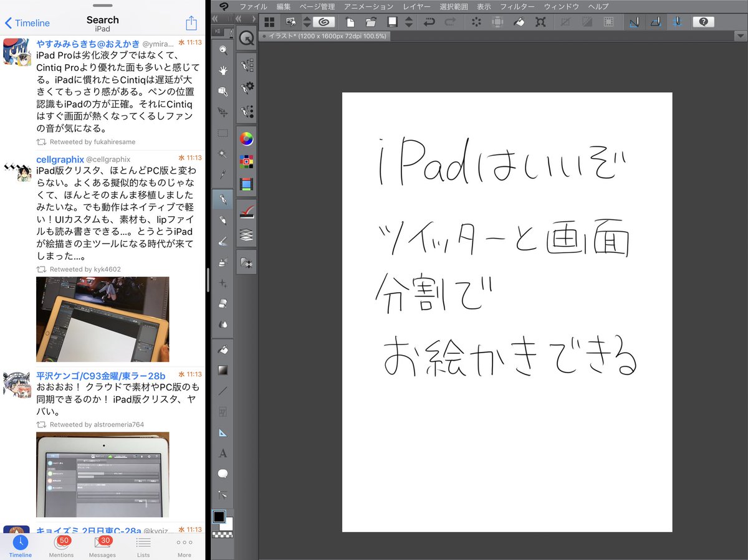Select the Correct line tool
The width and height of the screenshot is (748, 560).
pyautogui.click(x=223, y=495)
